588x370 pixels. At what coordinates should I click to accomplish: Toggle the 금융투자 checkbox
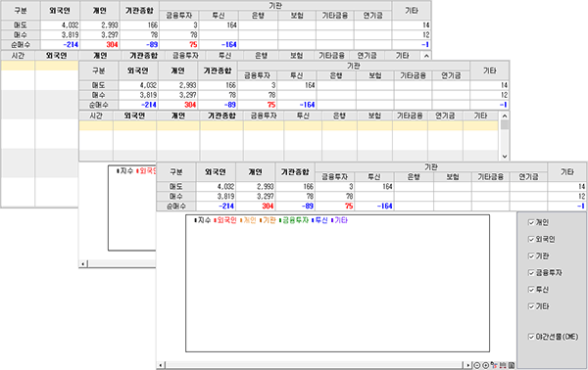click(x=531, y=273)
